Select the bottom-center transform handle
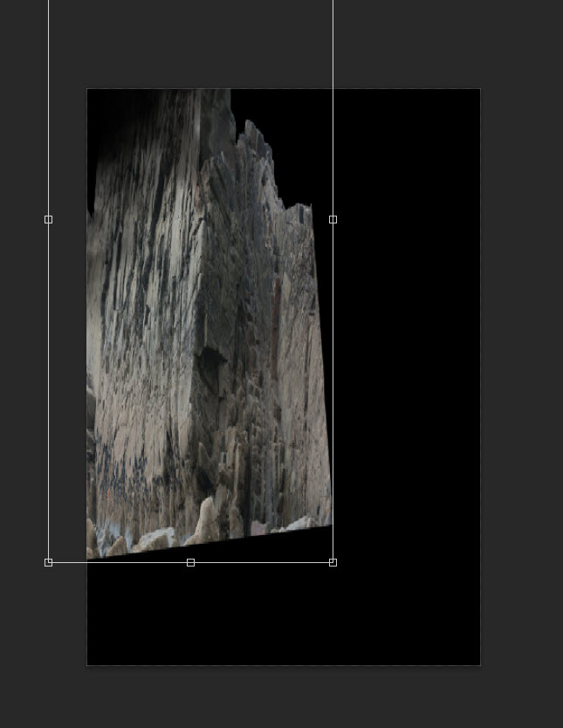 (x=190, y=562)
